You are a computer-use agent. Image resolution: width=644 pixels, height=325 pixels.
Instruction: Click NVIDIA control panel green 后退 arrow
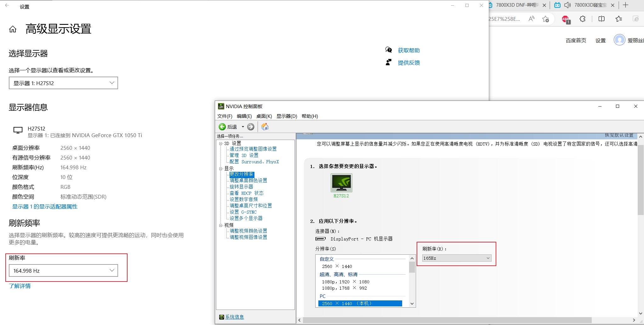click(222, 127)
